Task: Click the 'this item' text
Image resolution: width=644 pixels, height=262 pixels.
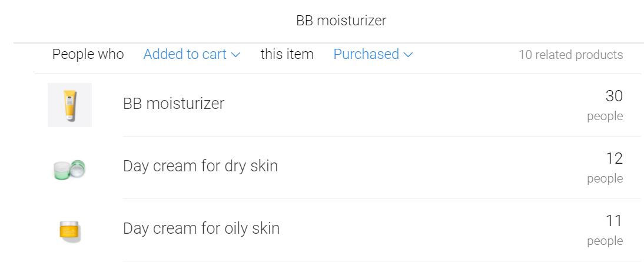Action: (x=287, y=54)
